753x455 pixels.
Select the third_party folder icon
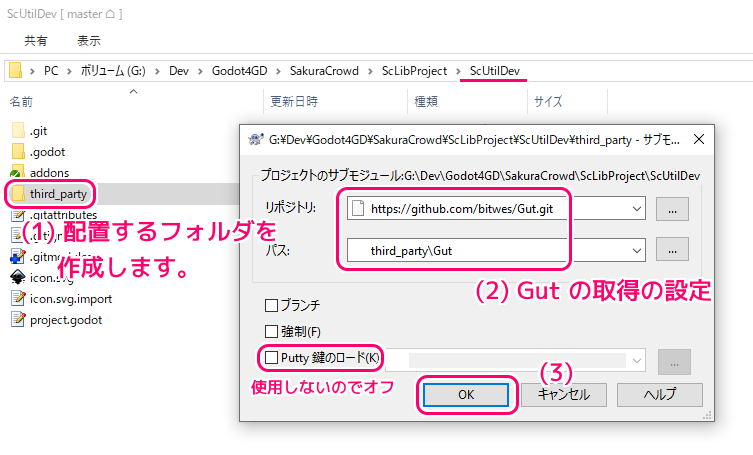click(18, 194)
